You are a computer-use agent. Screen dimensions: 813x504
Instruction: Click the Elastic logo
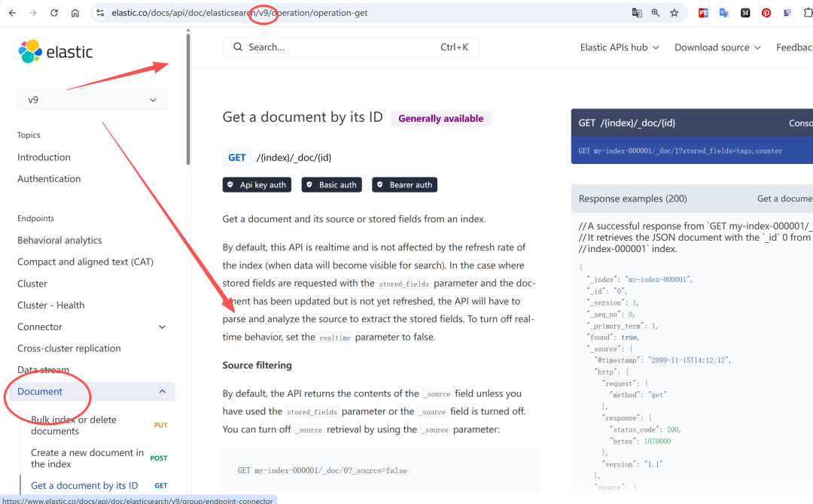coord(56,51)
